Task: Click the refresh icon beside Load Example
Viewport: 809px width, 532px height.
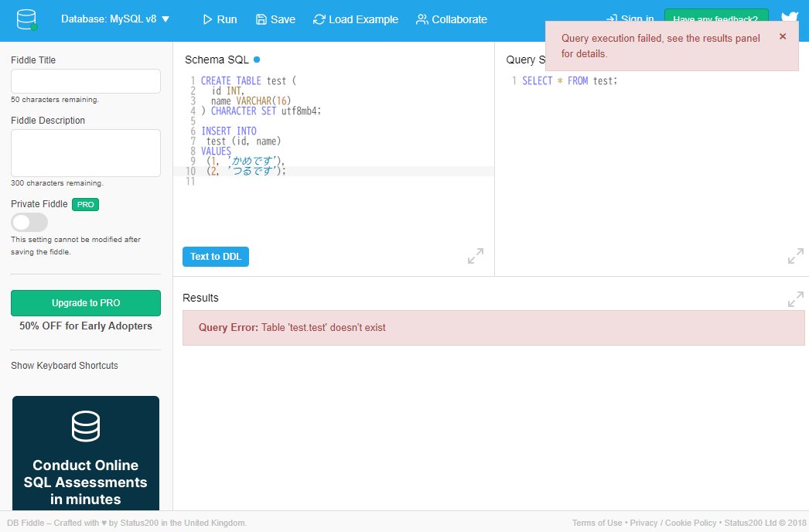Action: [319, 19]
